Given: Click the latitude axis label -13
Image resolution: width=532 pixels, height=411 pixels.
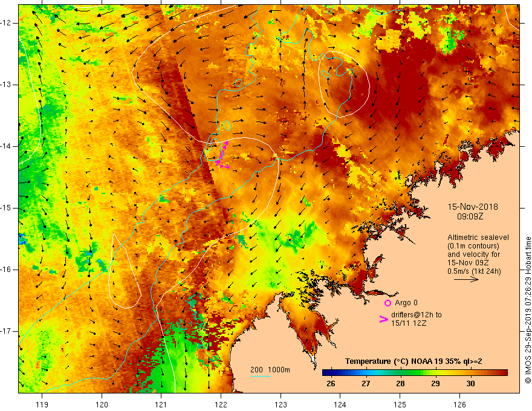Looking at the screenshot, I should (6, 85).
